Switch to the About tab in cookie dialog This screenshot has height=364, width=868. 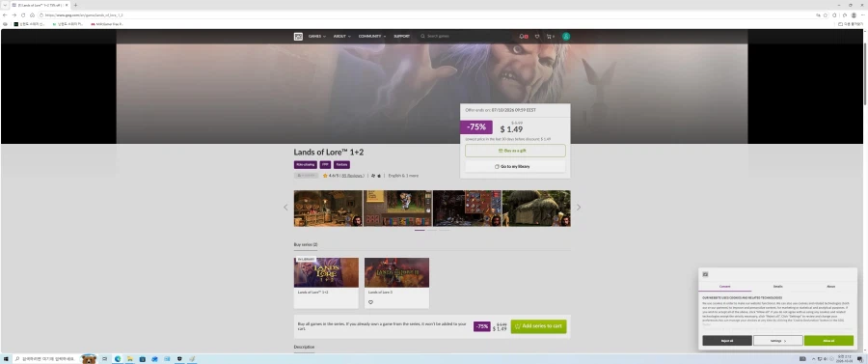[x=830, y=287]
